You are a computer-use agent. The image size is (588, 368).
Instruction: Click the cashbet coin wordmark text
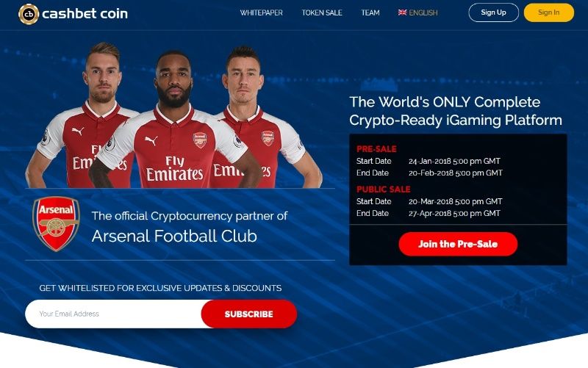pyautogui.click(x=85, y=13)
